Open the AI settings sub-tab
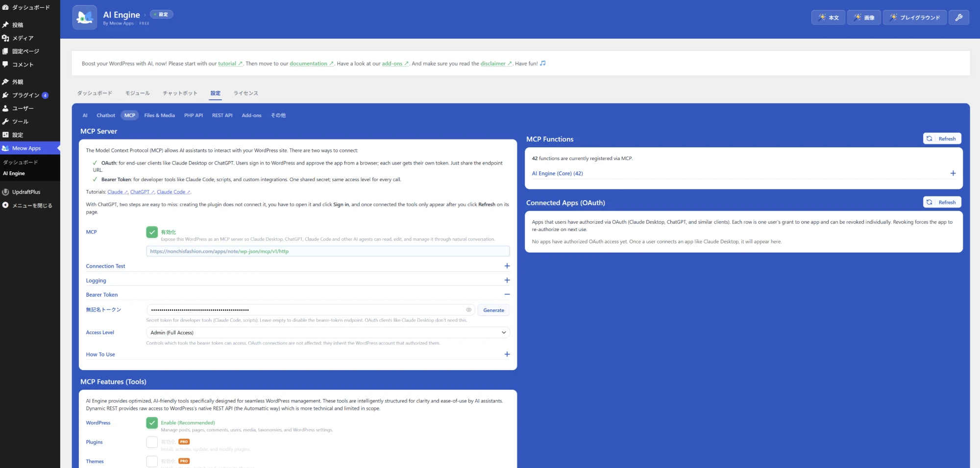Image resolution: width=980 pixels, height=468 pixels. 85,116
